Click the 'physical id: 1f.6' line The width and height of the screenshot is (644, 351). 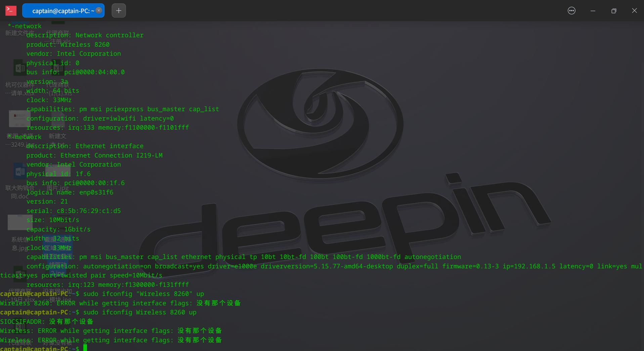pyautogui.click(x=58, y=174)
